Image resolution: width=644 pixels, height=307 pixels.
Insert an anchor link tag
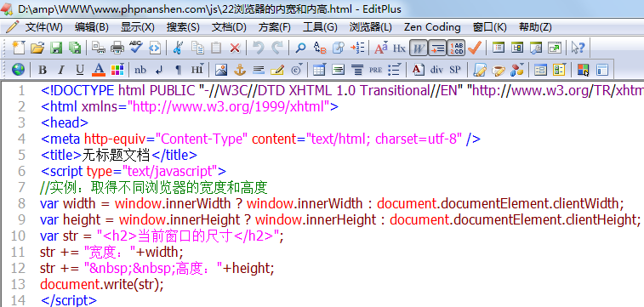pos(239,70)
